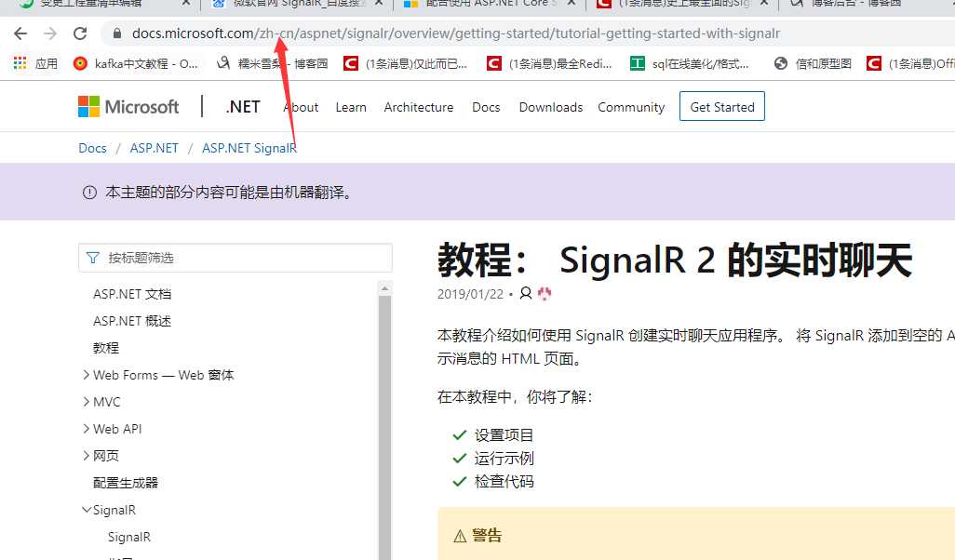Viewport: 955px width, 560px height.
Task: Open the .NET home link
Action: pos(243,107)
